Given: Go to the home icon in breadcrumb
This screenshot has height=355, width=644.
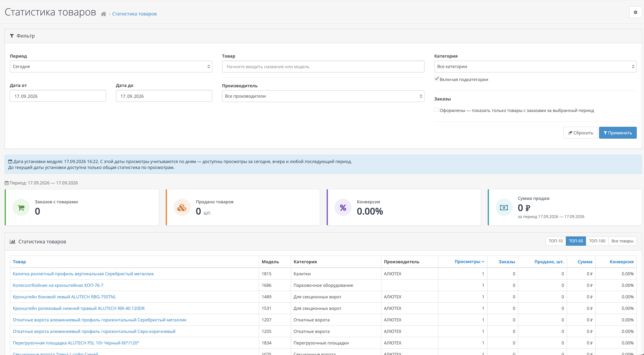Looking at the screenshot, I should pos(103,14).
